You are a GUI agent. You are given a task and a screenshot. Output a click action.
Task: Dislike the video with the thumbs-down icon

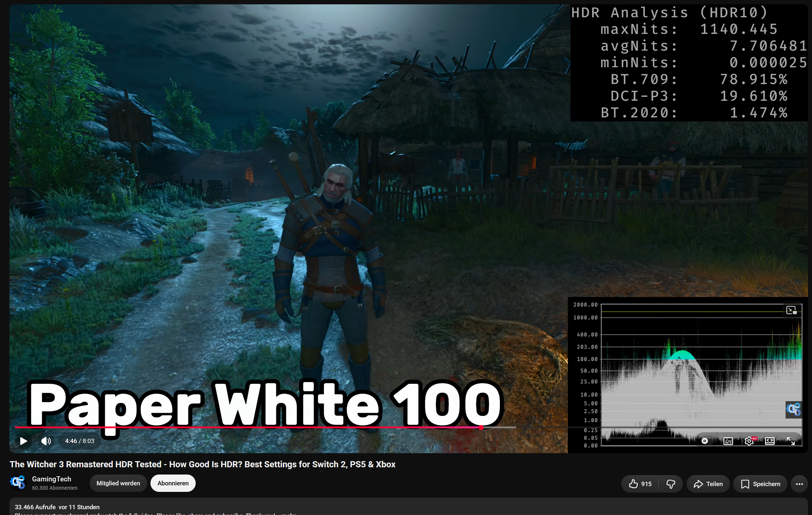pos(671,484)
